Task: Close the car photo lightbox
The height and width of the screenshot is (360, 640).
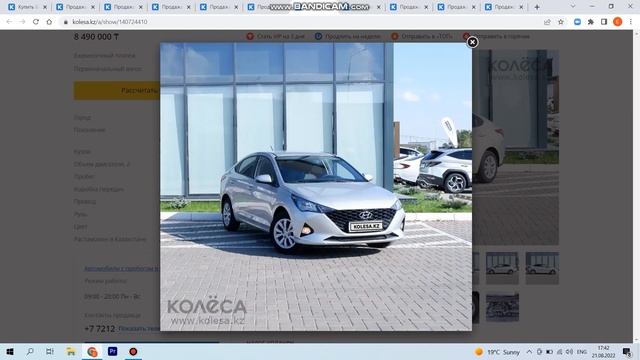Action: (x=472, y=42)
